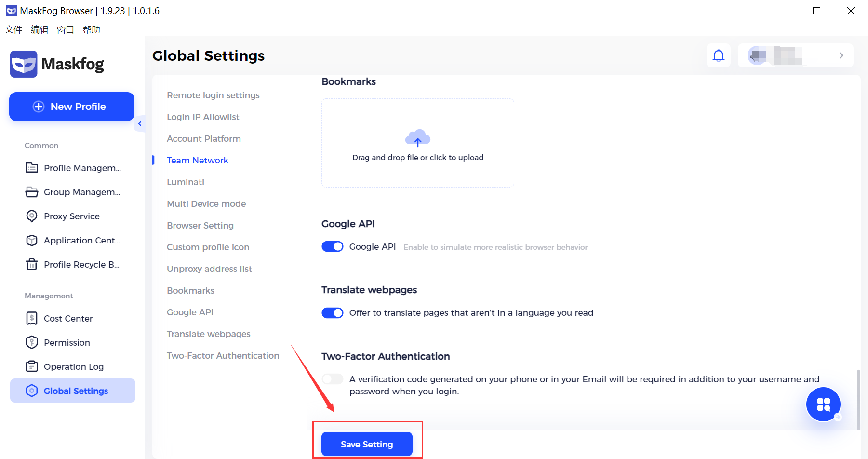Click the blurred user avatar
868x459 pixels.
757,55
